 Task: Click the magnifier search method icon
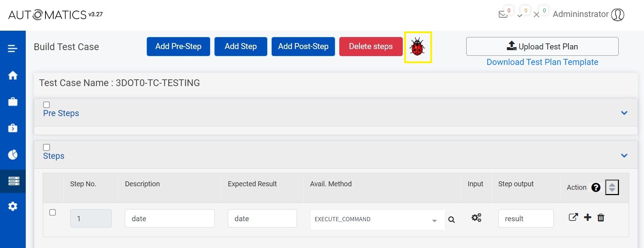(x=451, y=220)
